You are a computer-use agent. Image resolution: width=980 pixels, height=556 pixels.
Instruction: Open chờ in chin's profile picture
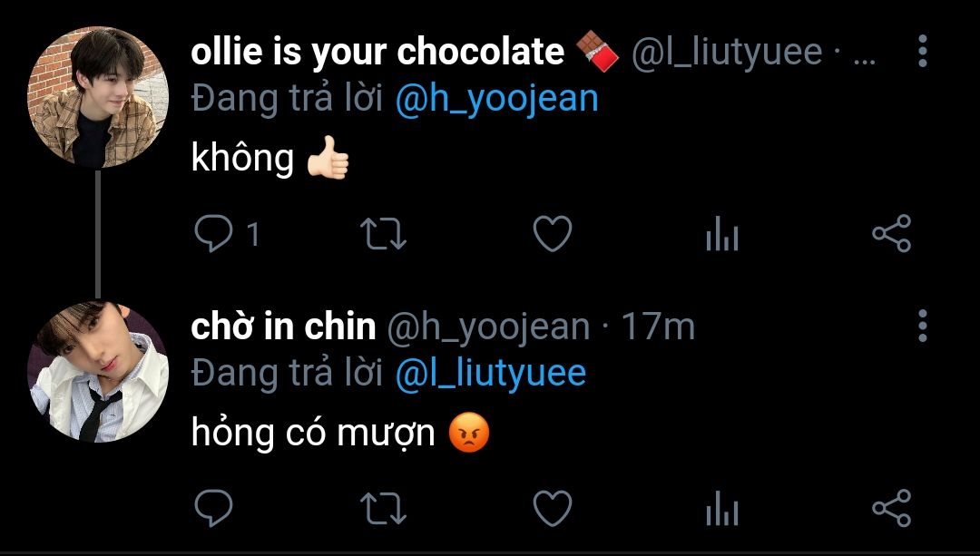pyautogui.click(x=98, y=372)
